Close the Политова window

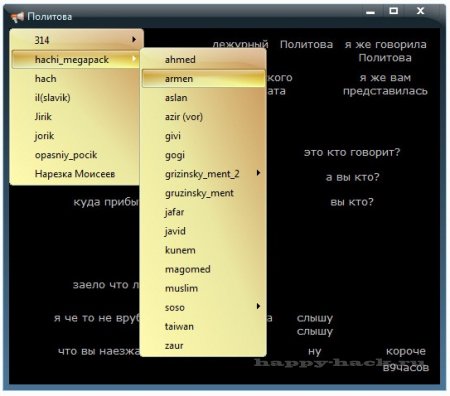pyautogui.click(x=421, y=11)
